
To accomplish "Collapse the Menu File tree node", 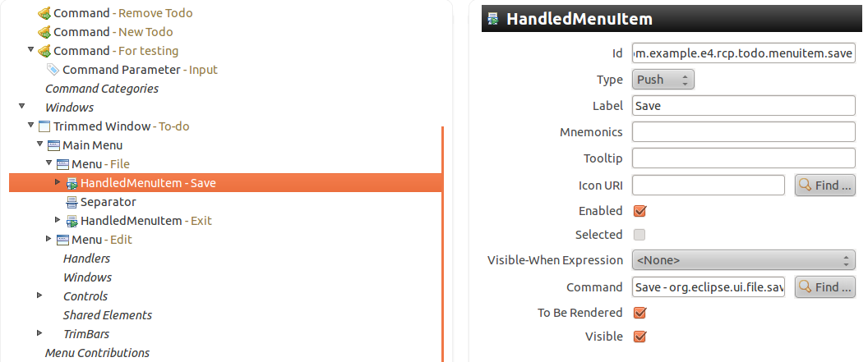I will [48, 163].
